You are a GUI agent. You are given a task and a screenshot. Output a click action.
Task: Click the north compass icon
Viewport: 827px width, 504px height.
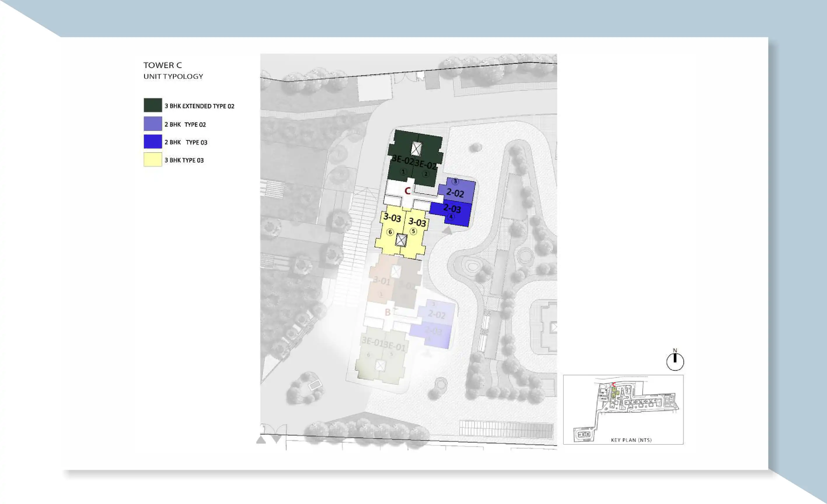675,362
